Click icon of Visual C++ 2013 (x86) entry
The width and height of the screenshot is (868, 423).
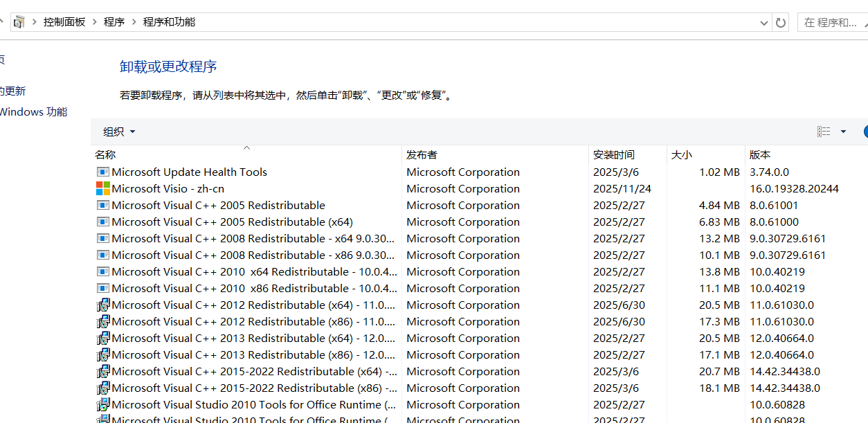coord(102,354)
